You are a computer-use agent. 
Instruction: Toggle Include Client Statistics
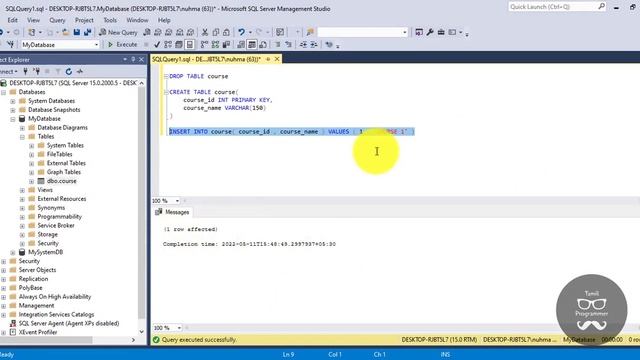click(x=226, y=44)
